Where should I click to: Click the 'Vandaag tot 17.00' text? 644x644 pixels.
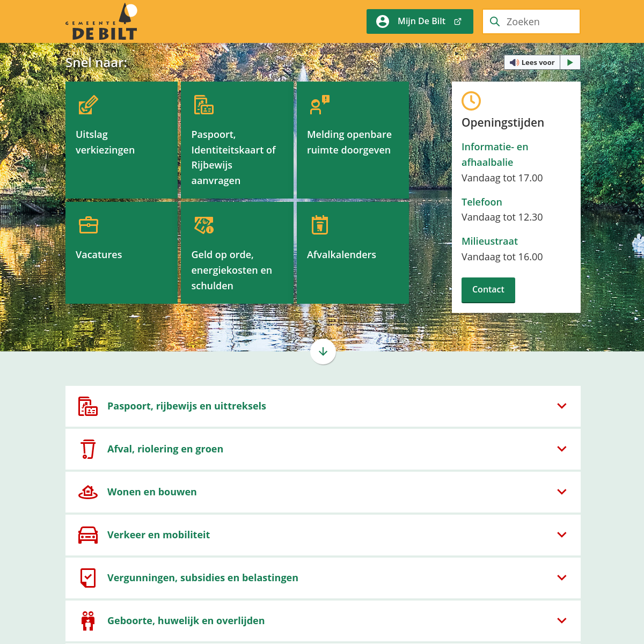tap(502, 178)
